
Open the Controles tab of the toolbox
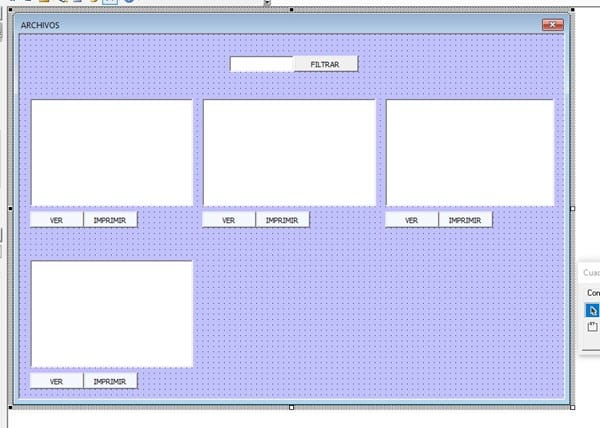click(x=593, y=293)
